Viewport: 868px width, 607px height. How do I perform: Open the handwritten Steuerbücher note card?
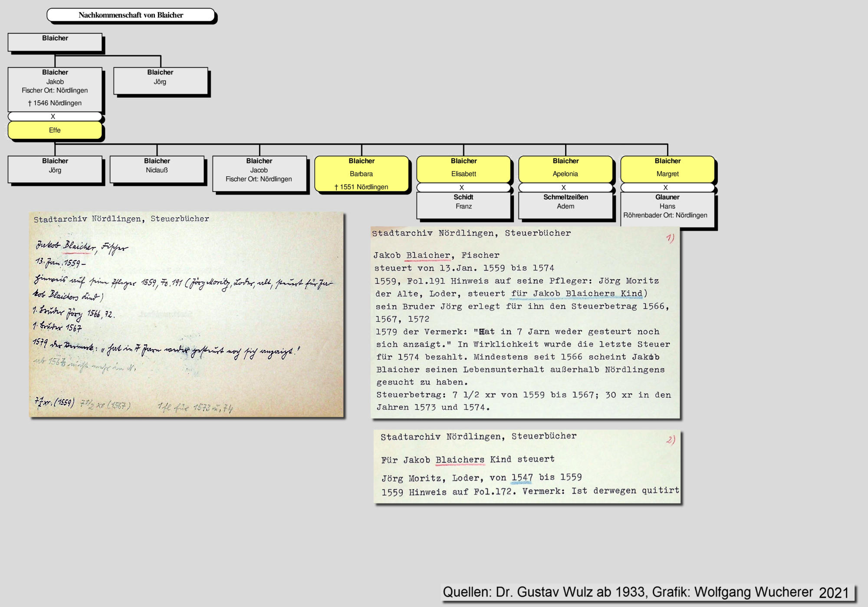[x=186, y=315]
